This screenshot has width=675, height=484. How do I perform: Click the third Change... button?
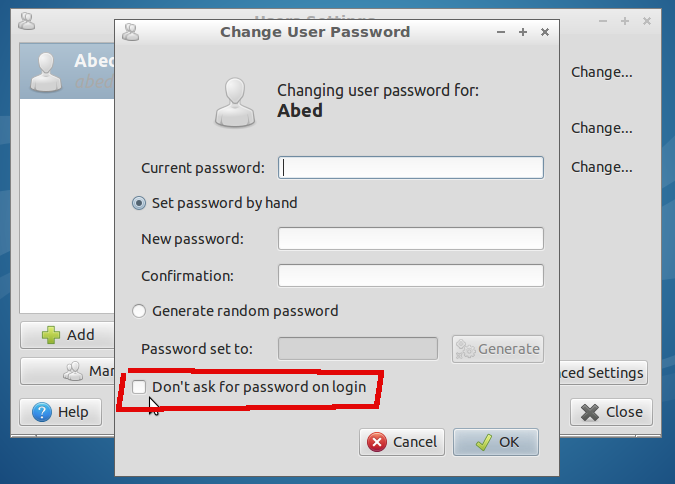[x=601, y=167]
